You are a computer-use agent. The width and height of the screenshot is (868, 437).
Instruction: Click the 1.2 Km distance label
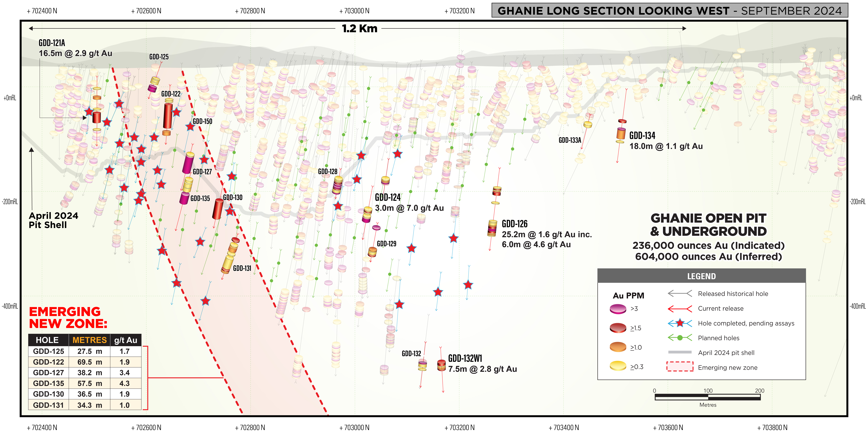360,29
